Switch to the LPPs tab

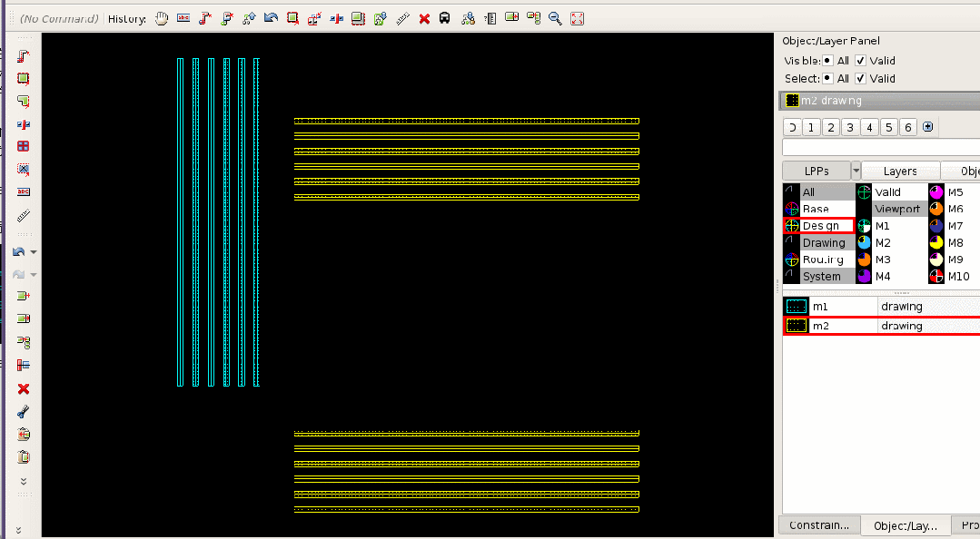coord(817,171)
